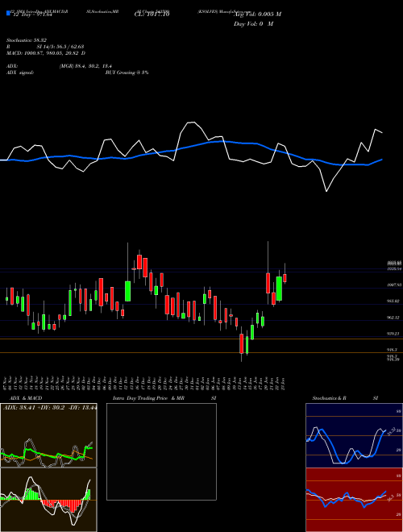Click the MACD values line
The width and height of the screenshot is (403, 532).
click(x=46, y=53)
